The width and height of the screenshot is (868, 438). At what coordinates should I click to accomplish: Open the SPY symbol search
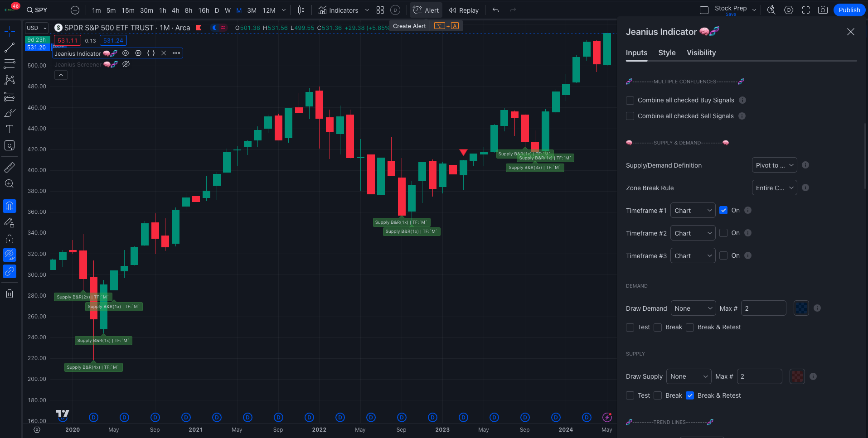pos(37,10)
